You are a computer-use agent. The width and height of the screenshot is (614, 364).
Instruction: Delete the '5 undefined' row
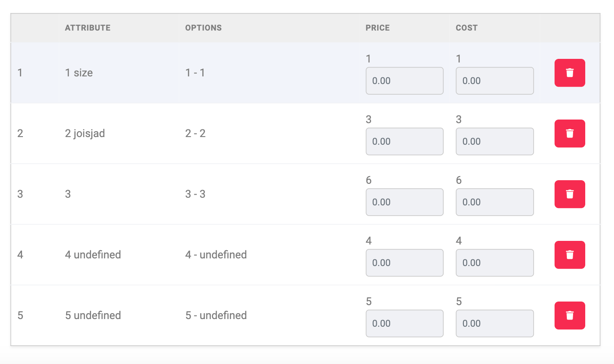coord(570,315)
